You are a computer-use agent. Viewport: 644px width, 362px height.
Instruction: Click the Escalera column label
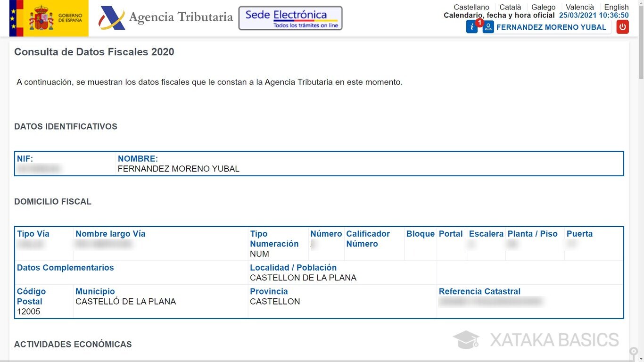click(x=486, y=234)
